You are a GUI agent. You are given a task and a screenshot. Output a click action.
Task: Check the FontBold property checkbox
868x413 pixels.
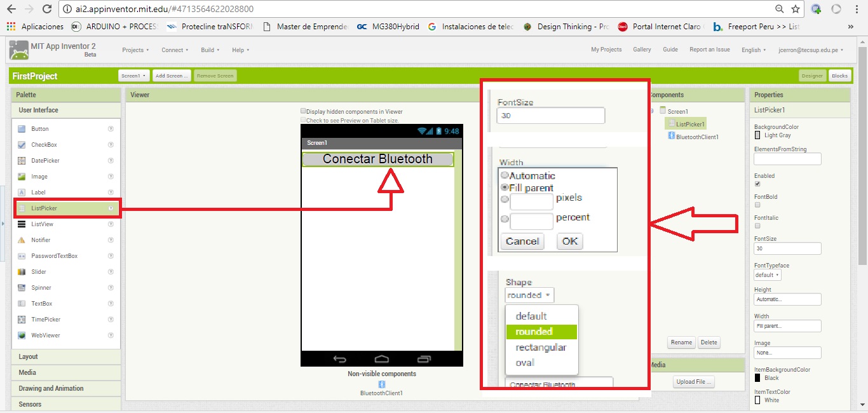coord(757,205)
